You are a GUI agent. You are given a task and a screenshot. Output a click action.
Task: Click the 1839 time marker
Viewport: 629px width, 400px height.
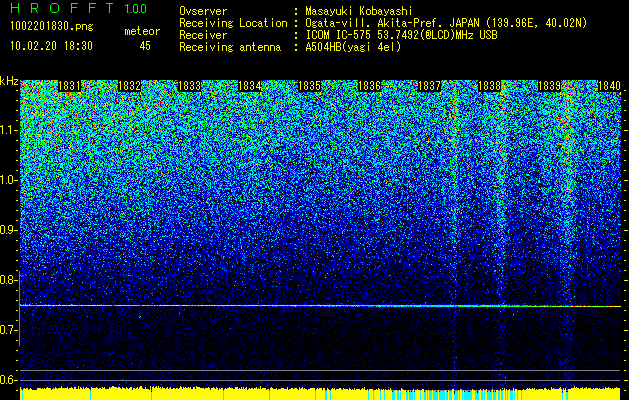point(549,86)
